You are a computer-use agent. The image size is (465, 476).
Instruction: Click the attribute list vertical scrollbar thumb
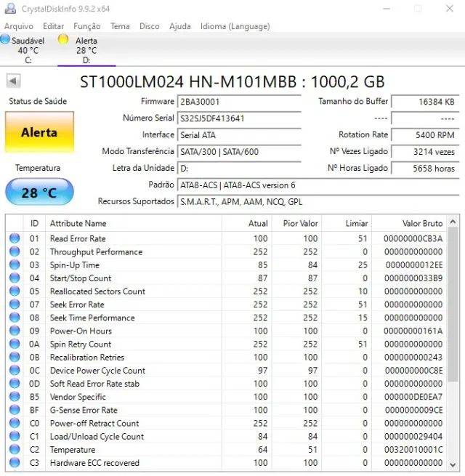(453, 304)
